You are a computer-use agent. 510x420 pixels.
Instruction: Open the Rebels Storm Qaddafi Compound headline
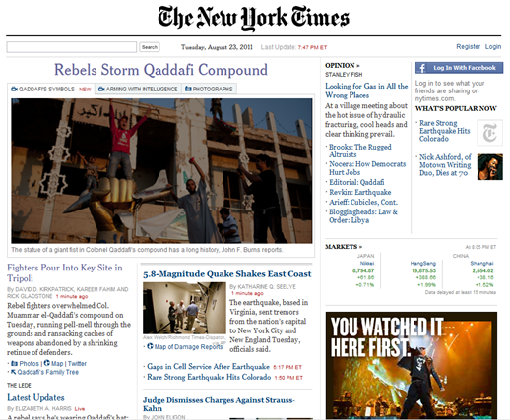[160, 70]
